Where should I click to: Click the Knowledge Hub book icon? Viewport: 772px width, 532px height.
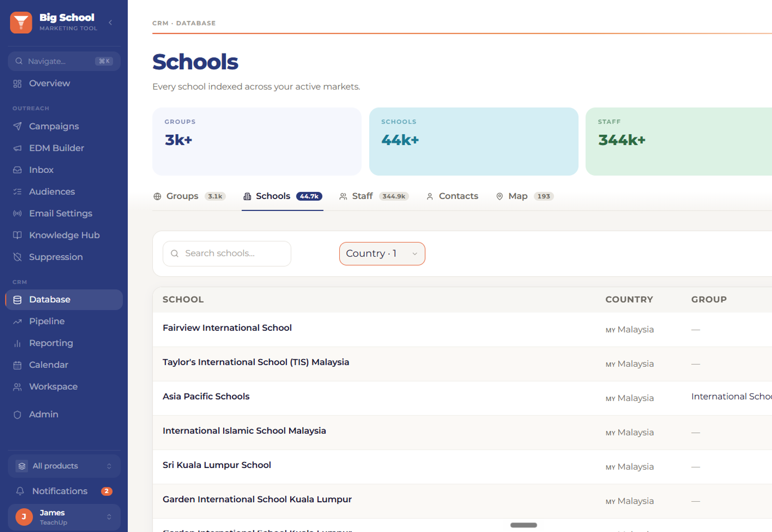pos(17,235)
